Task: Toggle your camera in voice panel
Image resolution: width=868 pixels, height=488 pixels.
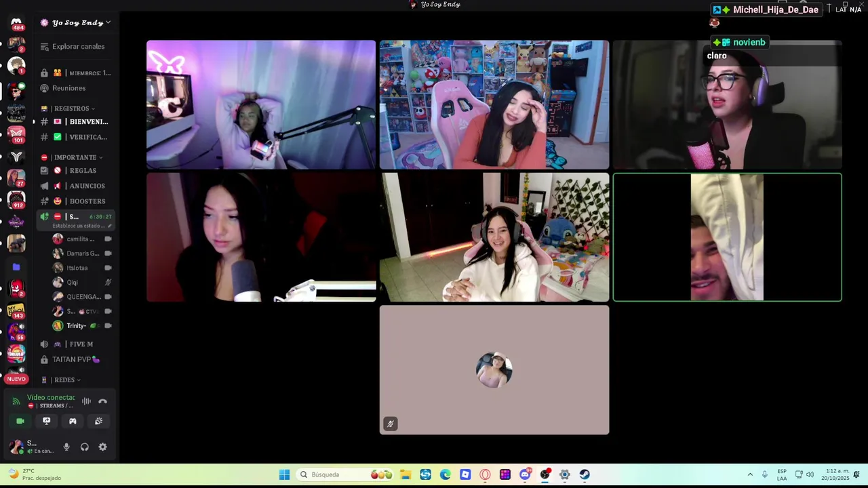Action: tap(20, 421)
